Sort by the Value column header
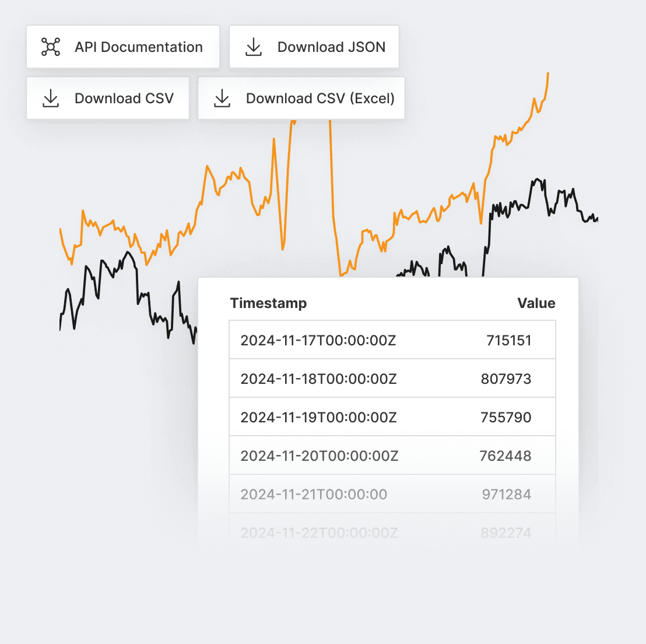The height and width of the screenshot is (644, 646). 536,303
